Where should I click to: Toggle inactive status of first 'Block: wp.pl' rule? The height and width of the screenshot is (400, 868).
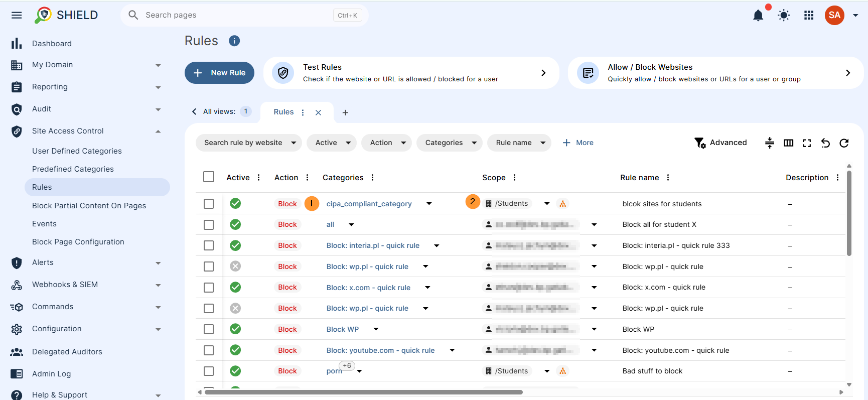[x=235, y=266]
